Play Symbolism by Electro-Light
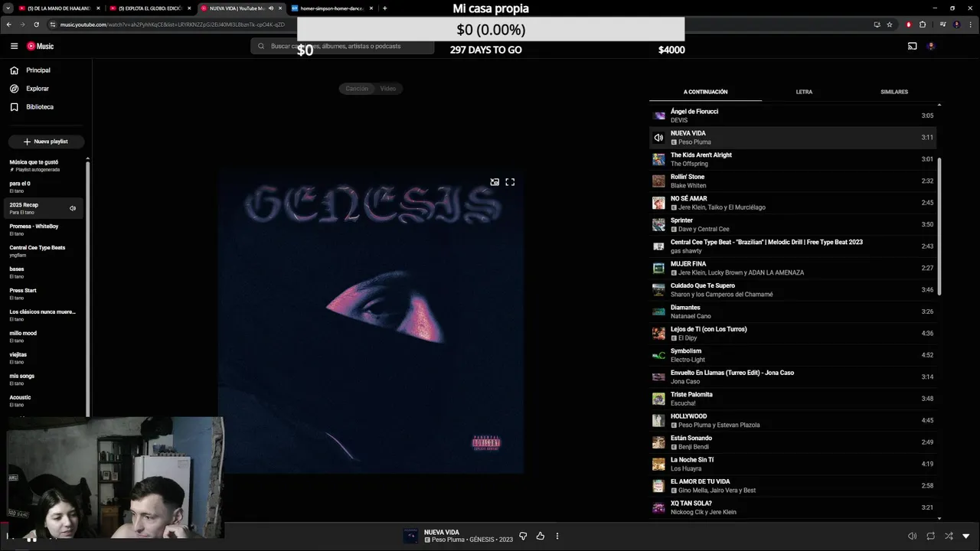The height and width of the screenshot is (551, 980). 792,355
